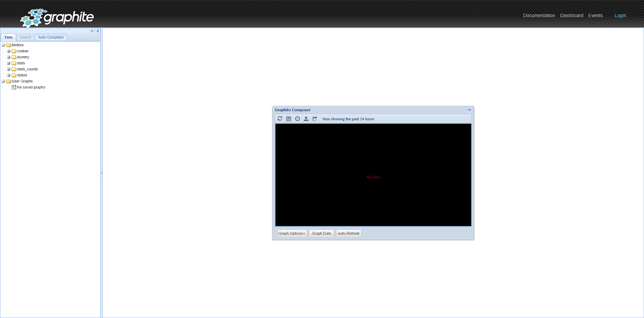Select the User Graphs label
Screen dimensions: 644x318
click(x=22, y=81)
